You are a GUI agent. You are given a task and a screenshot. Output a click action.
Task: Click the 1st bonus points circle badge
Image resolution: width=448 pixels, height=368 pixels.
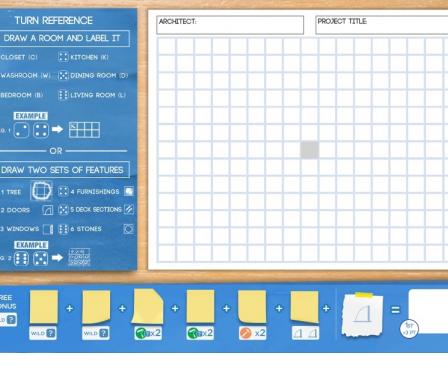[x=409, y=328]
